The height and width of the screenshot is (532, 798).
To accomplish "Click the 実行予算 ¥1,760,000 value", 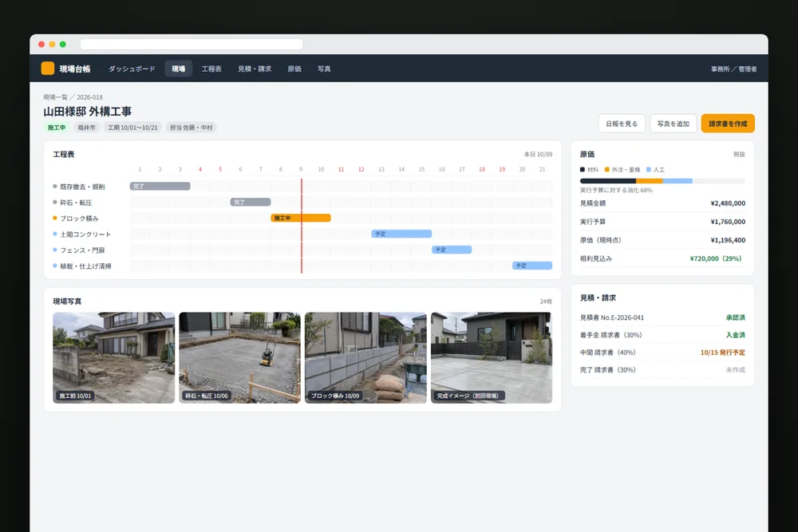I will (728, 222).
